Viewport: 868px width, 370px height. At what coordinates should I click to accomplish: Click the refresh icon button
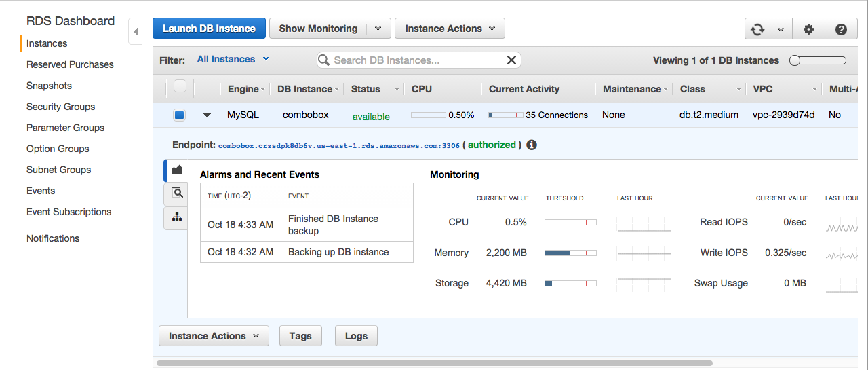point(757,29)
